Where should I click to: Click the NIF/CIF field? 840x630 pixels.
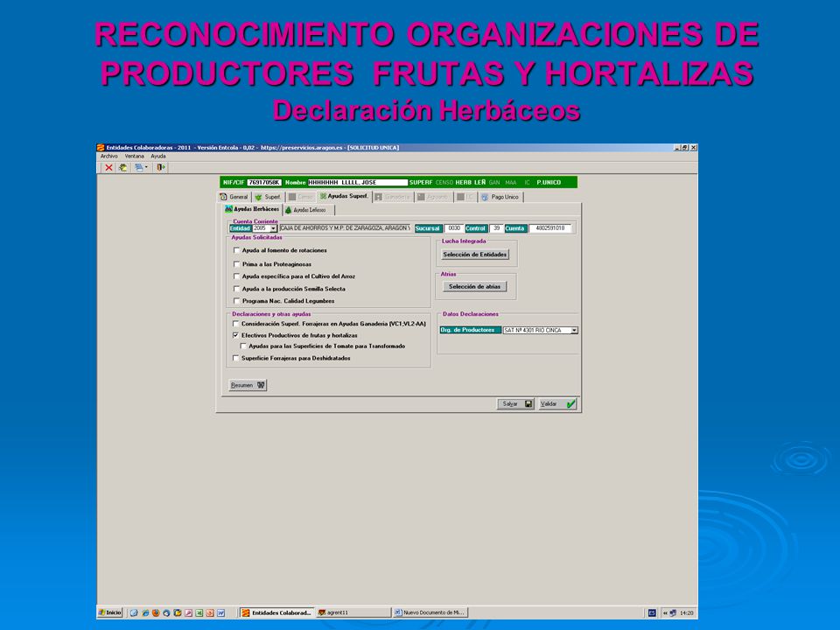click(264, 183)
